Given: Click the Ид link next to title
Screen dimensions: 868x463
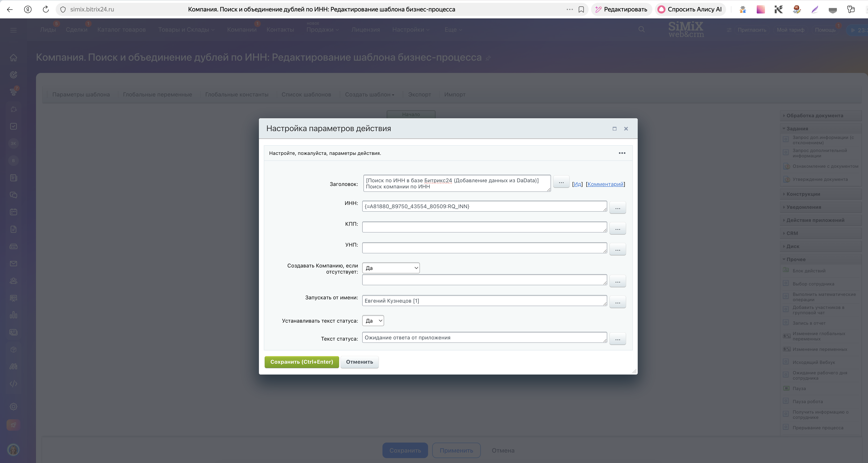Looking at the screenshot, I should coord(577,184).
